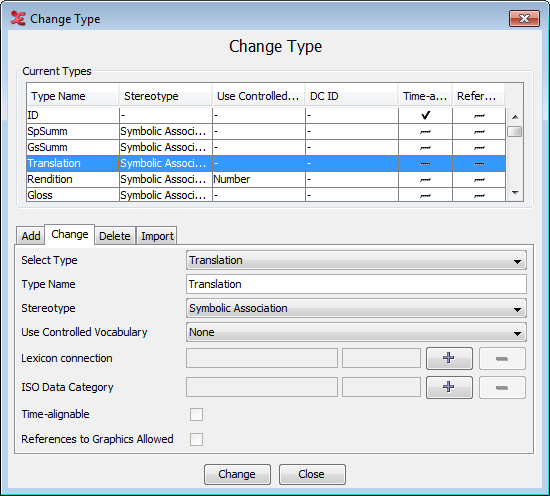Click the plus icon for ISO Data Category
The image size is (550, 496).
[449, 387]
